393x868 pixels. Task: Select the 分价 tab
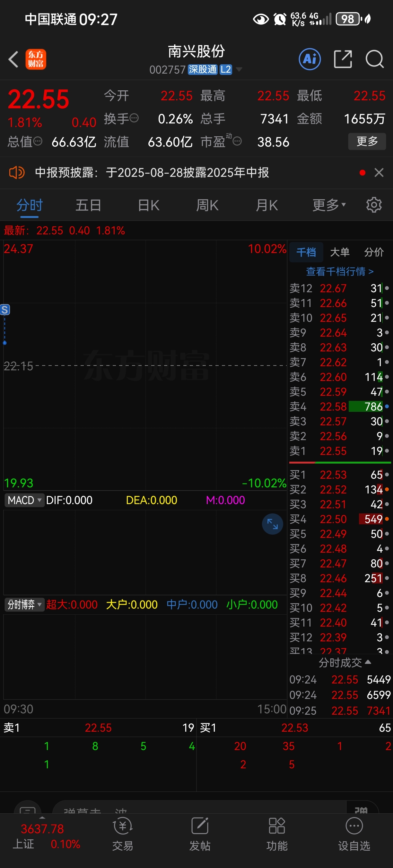(x=374, y=252)
